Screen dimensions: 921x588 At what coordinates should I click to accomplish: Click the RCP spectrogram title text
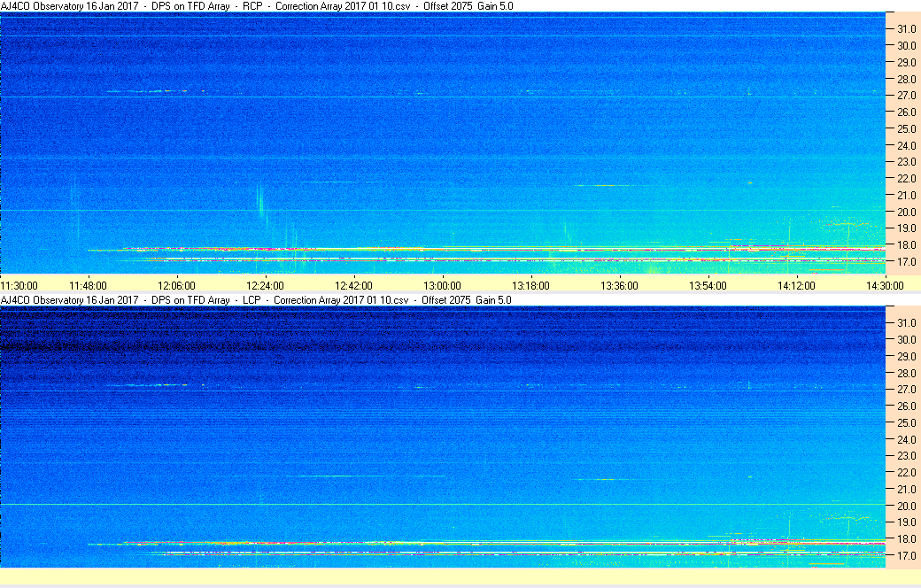pyautogui.click(x=258, y=6)
